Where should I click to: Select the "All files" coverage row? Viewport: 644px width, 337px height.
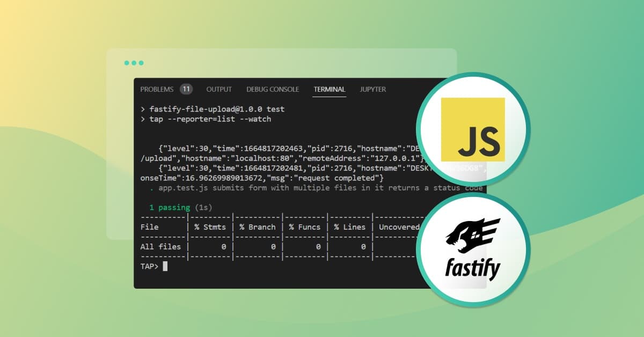160,246
